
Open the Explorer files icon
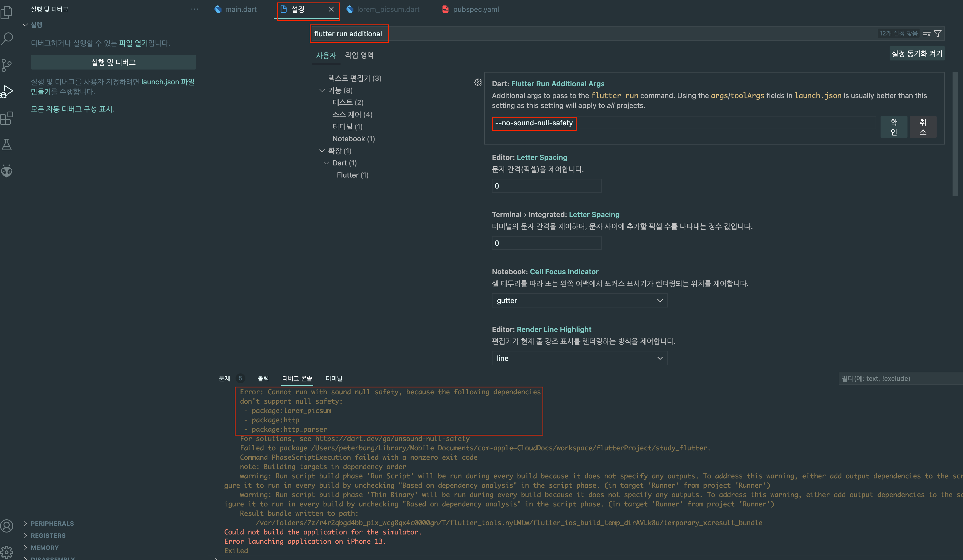pyautogui.click(x=7, y=12)
